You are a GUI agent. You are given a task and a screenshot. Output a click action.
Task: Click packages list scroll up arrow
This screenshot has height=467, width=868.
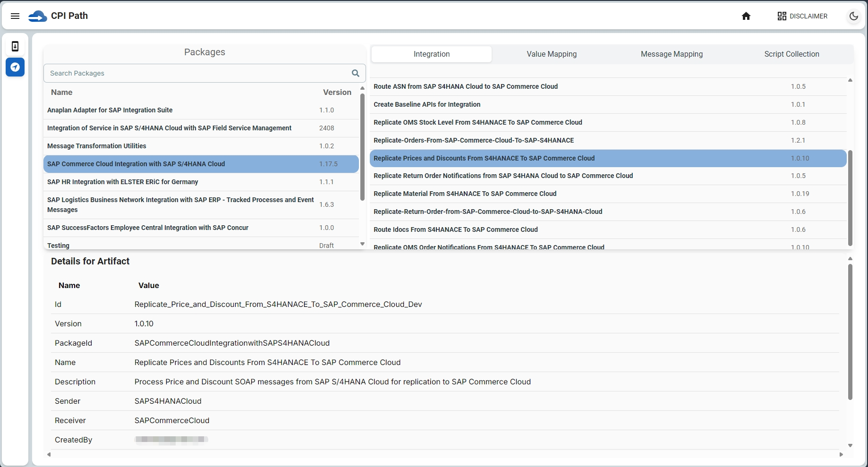click(x=362, y=88)
